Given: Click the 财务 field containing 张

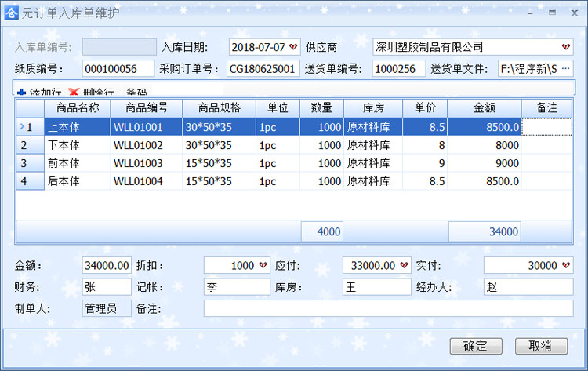Looking at the screenshot, I should tap(107, 287).
